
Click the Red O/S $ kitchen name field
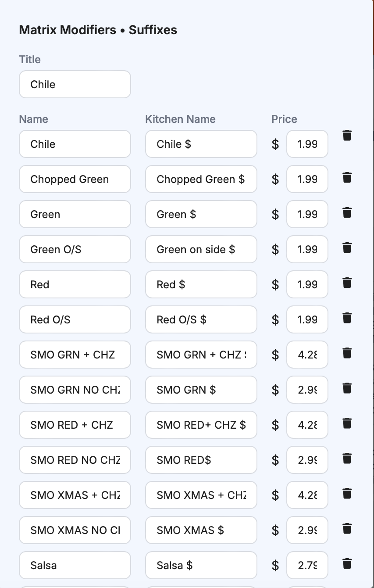201,319
